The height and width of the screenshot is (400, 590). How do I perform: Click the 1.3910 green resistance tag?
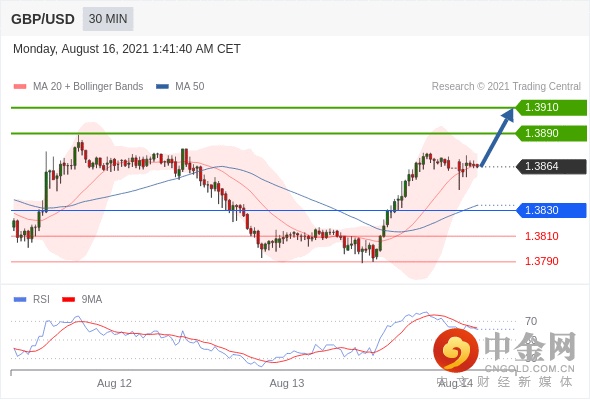coord(551,108)
